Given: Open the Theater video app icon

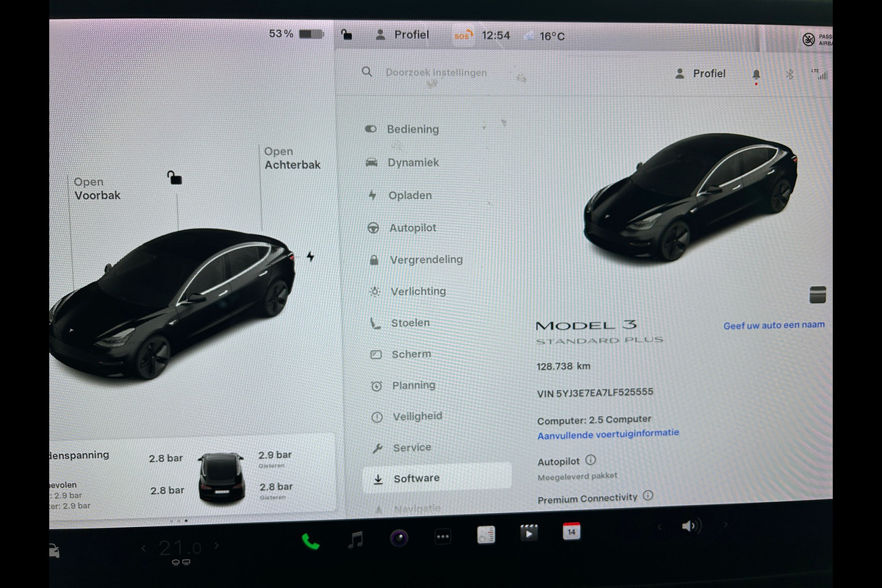Looking at the screenshot, I should coord(528,533).
